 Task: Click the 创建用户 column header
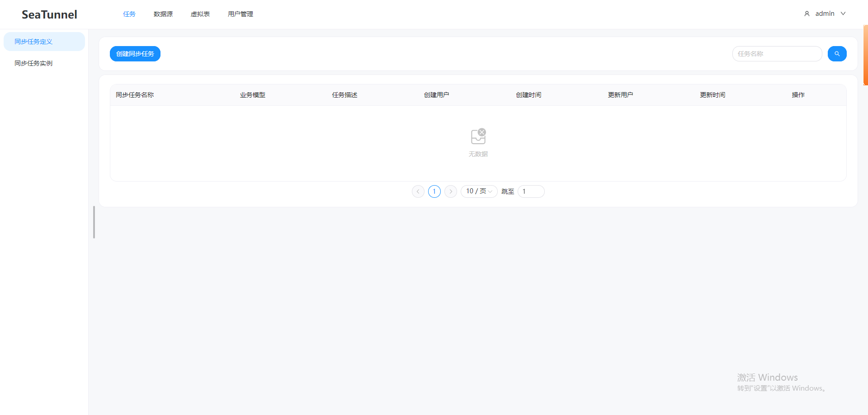pyautogui.click(x=437, y=95)
